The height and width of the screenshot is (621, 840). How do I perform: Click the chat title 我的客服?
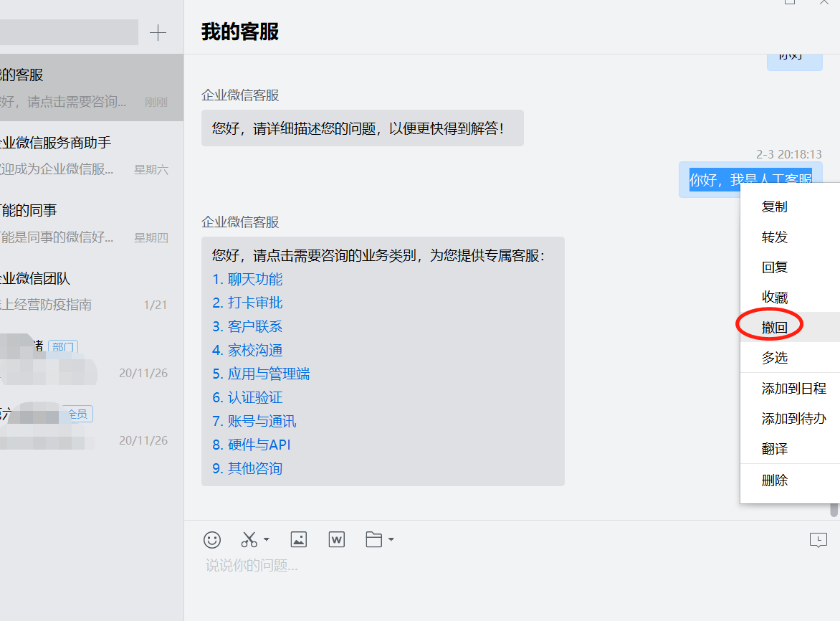tap(240, 32)
